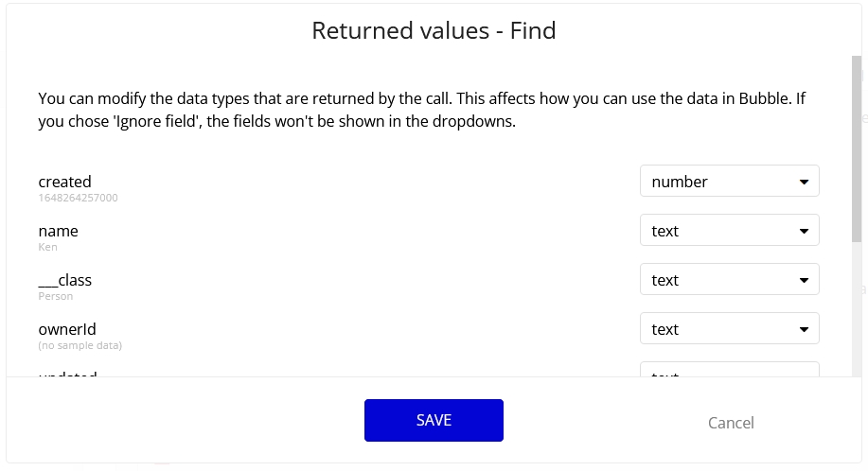Open the data type dropdown for created

click(729, 182)
